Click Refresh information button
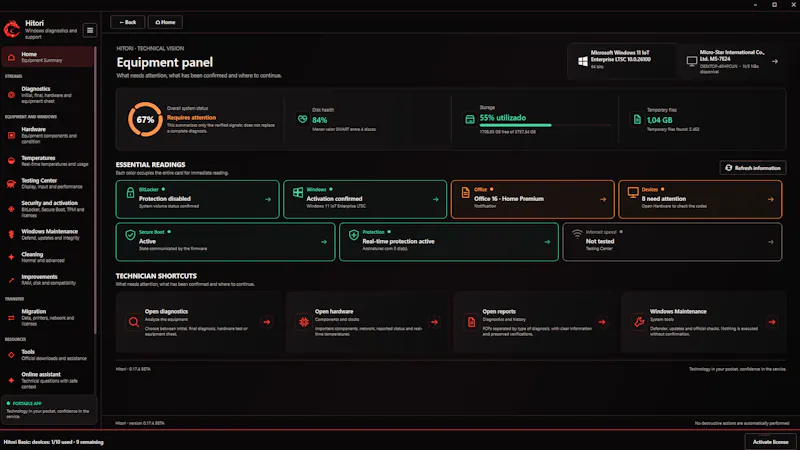This screenshot has height=450, width=800. click(753, 168)
